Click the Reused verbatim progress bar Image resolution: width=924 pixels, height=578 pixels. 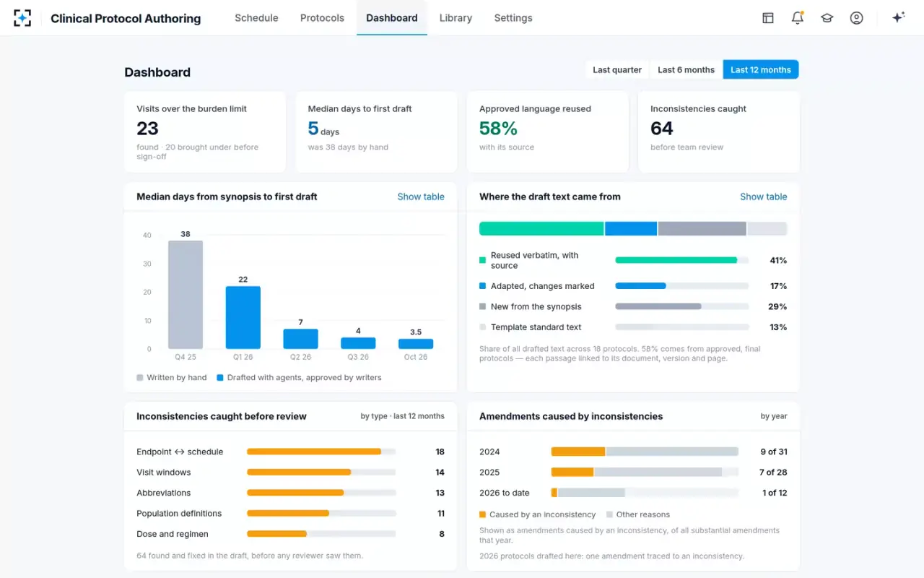[681, 260]
